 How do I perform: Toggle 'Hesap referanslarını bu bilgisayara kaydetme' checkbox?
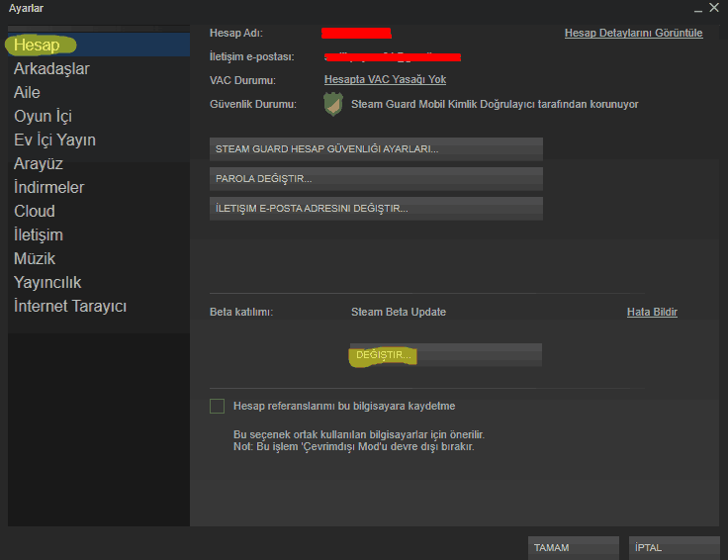pos(218,406)
